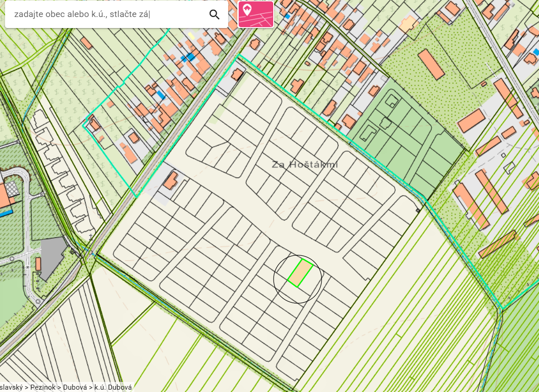Select the highlighted green-outlined parcel
The width and height of the screenshot is (539, 392).
300,273
